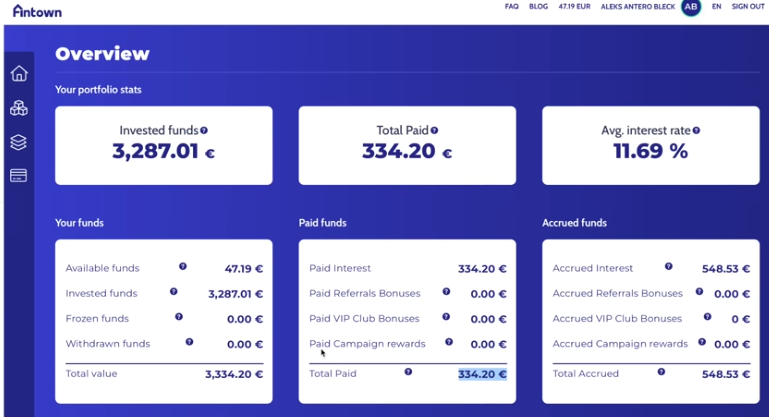The image size is (769, 417).
Task: Click the Accrued funds section heading
Action: click(x=574, y=223)
